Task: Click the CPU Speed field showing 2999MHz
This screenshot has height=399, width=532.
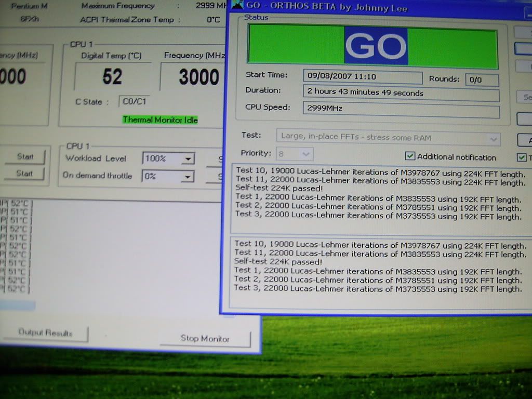Action: pyautogui.click(x=401, y=109)
